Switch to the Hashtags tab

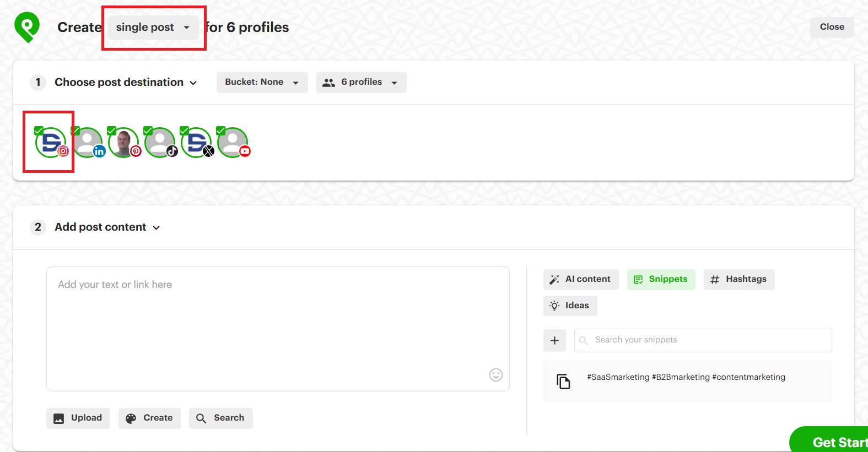pos(738,280)
